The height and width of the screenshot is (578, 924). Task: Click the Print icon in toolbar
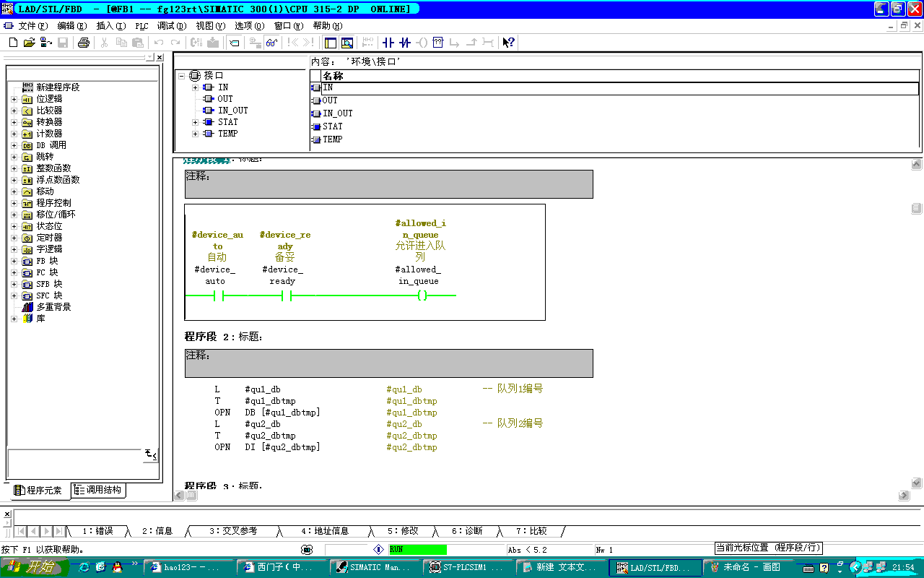(x=83, y=43)
